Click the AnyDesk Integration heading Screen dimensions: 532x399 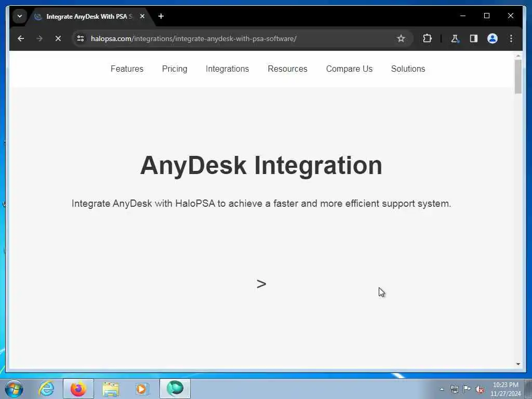pyautogui.click(x=261, y=166)
